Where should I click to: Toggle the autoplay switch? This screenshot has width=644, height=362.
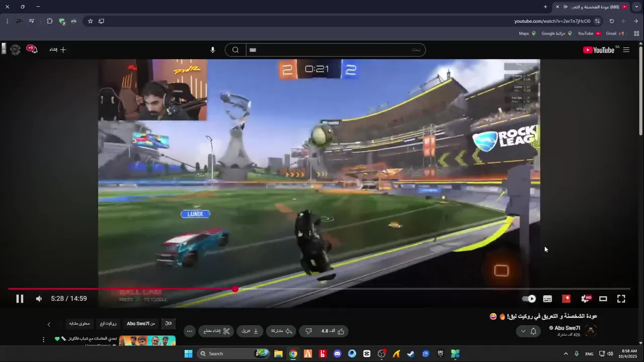point(529,299)
